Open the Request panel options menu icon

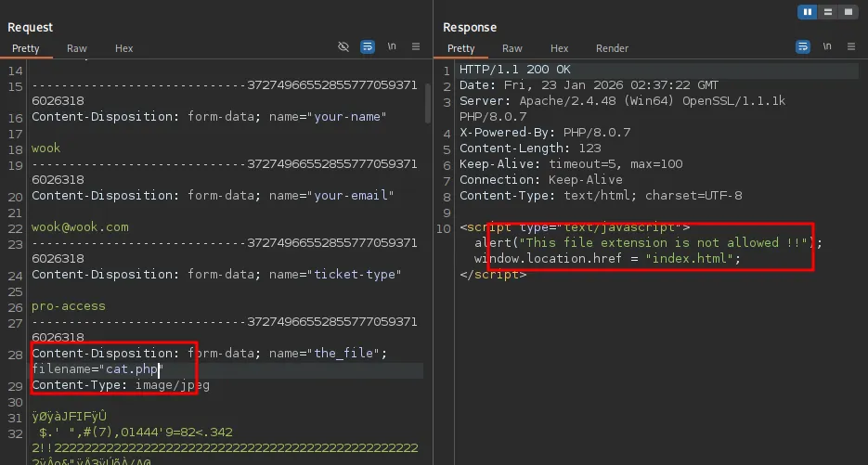(416, 46)
